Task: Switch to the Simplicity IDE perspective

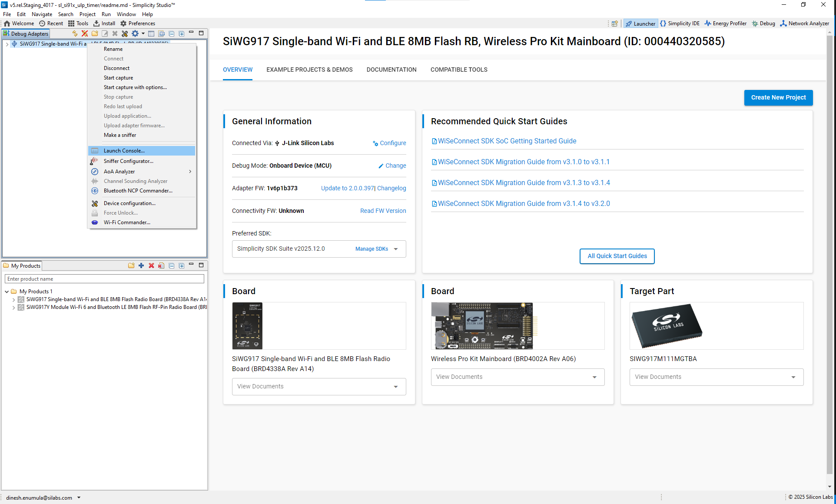Action: coord(680,23)
